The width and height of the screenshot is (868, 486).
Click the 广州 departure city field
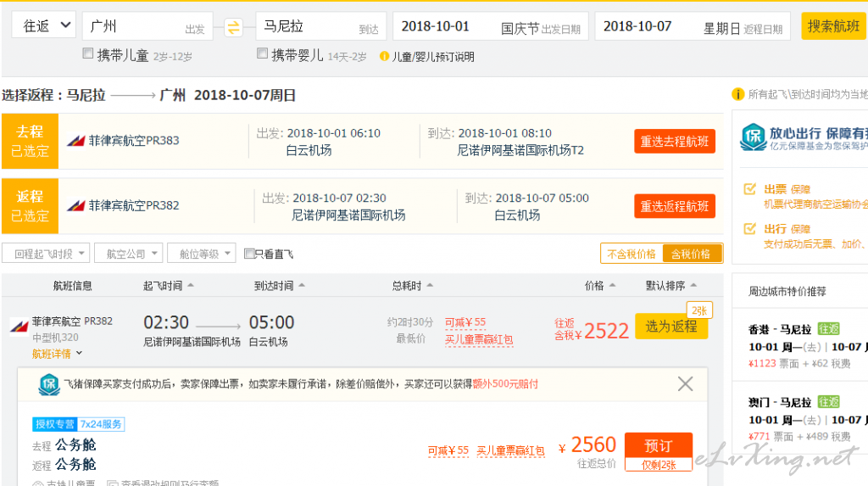coord(147,26)
